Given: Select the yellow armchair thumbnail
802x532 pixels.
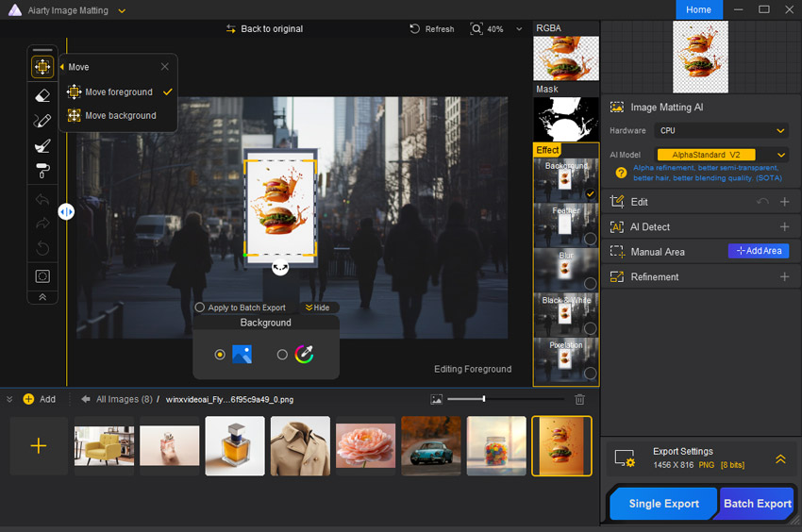Looking at the screenshot, I should point(105,446).
